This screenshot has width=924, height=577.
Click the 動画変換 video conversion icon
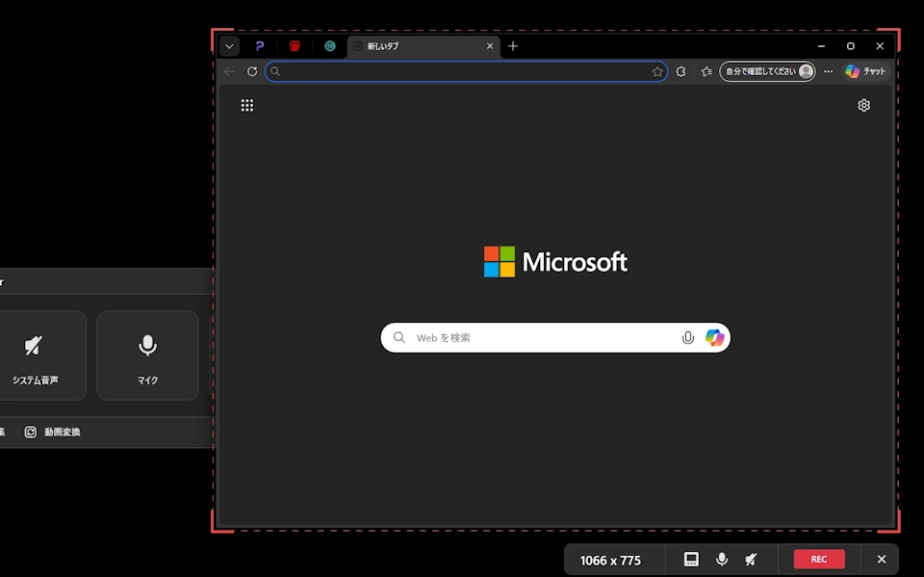tap(31, 432)
